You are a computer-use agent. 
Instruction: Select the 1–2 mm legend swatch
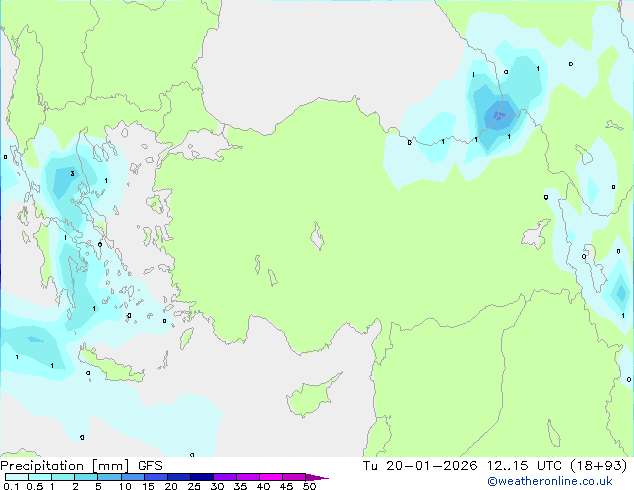[63, 477]
